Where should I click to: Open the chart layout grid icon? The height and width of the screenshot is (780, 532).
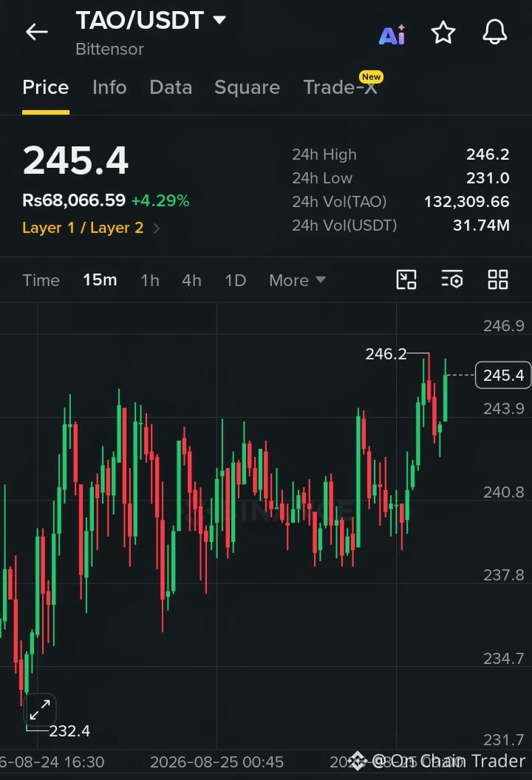click(498, 279)
